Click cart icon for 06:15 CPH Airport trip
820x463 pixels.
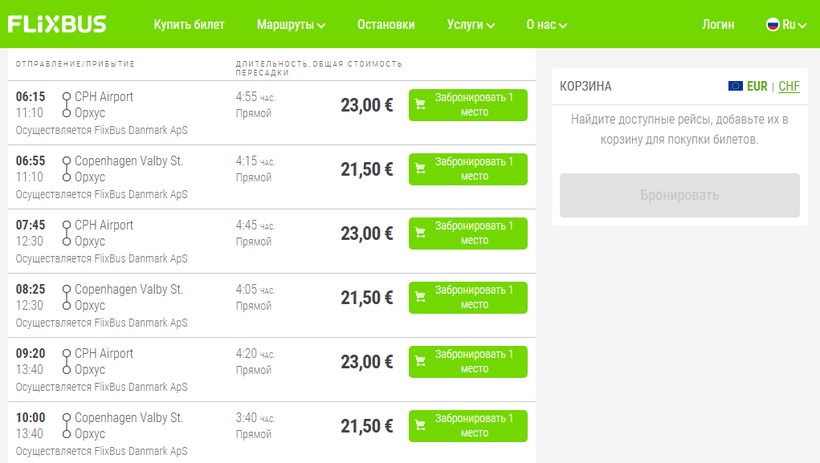pyautogui.click(x=421, y=105)
